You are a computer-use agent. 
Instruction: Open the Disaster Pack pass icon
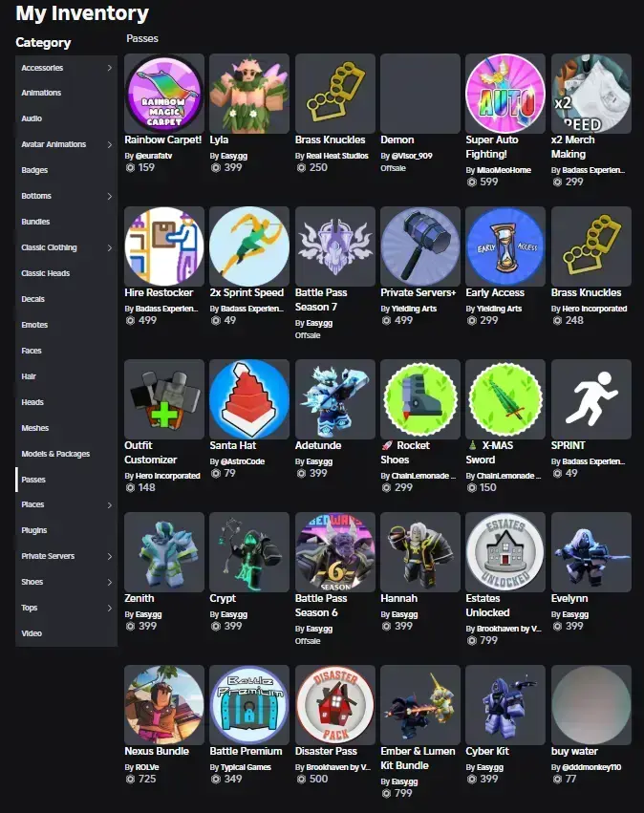tap(335, 705)
